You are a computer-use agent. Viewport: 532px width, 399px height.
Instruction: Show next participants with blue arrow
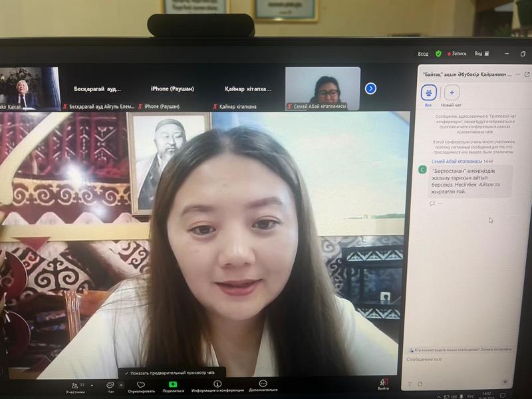click(370, 88)
